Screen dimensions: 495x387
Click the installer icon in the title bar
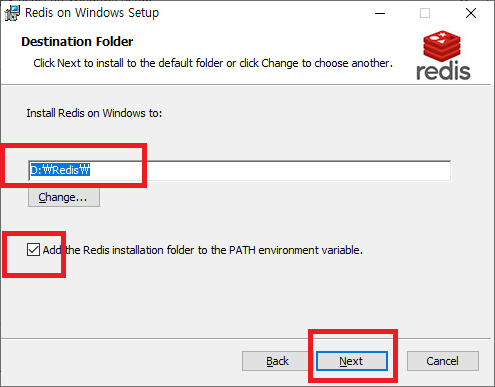13,13
